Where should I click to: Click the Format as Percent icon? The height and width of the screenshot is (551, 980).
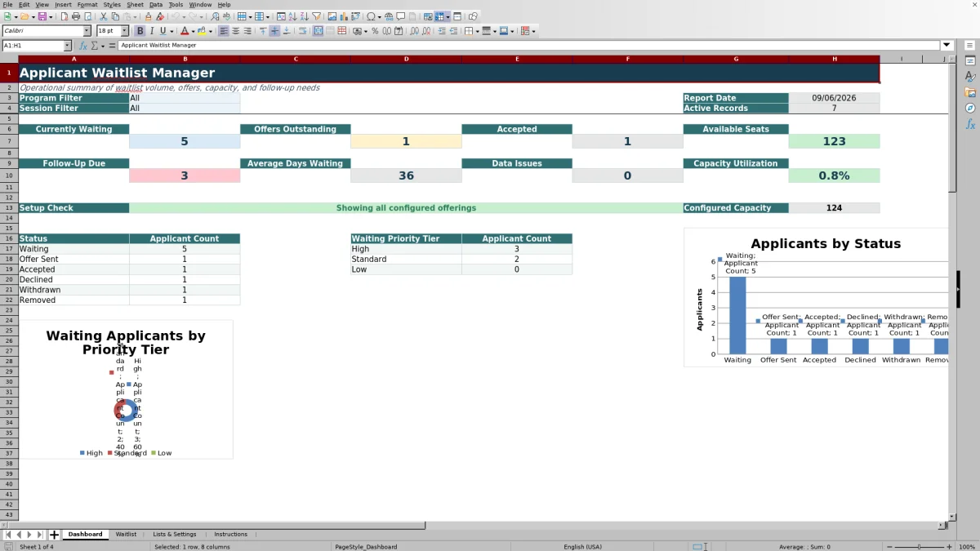click(x=375, y=31)
